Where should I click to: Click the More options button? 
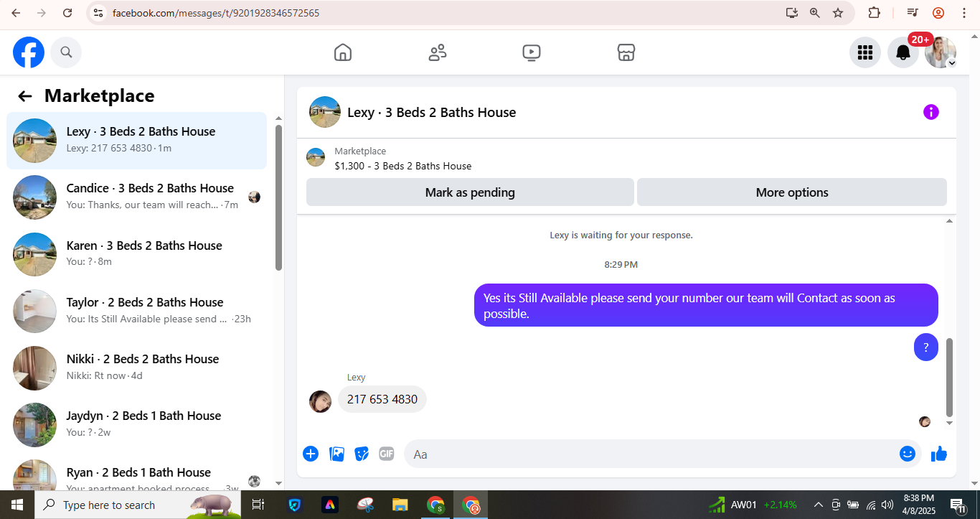point(792,192)
